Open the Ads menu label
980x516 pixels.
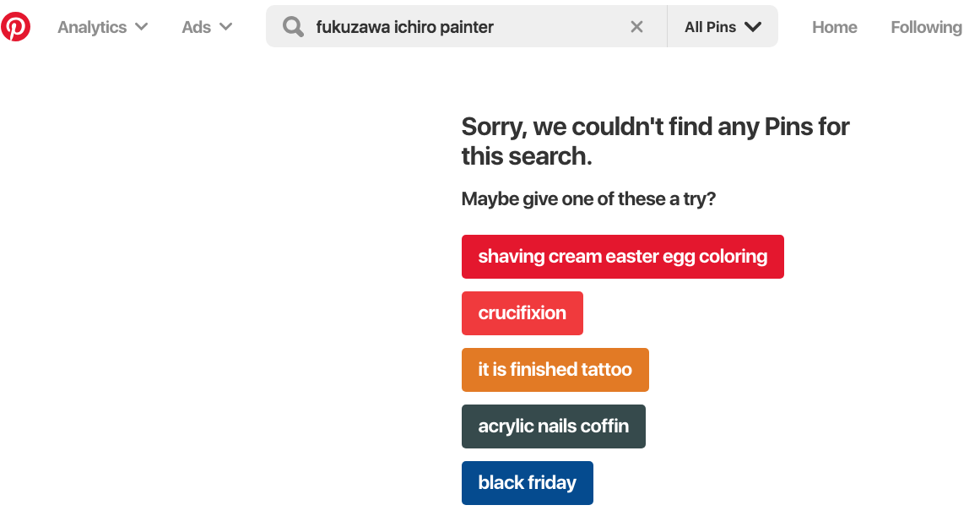click(196, 27)
